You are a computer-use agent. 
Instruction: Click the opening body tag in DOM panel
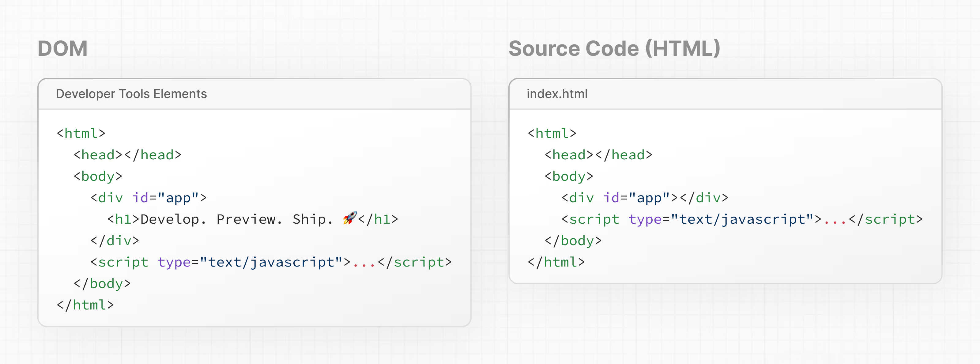[x=98, y=176]
